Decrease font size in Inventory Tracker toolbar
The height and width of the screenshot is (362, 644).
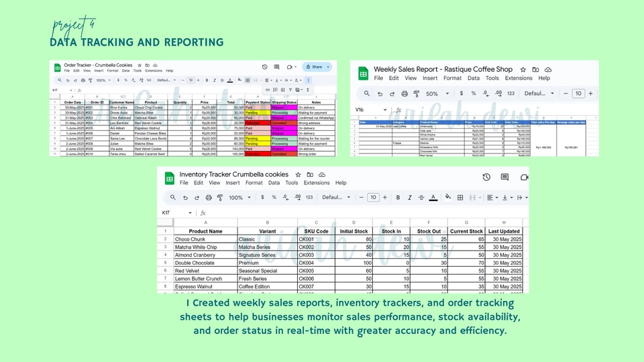(x=361, y=197)
